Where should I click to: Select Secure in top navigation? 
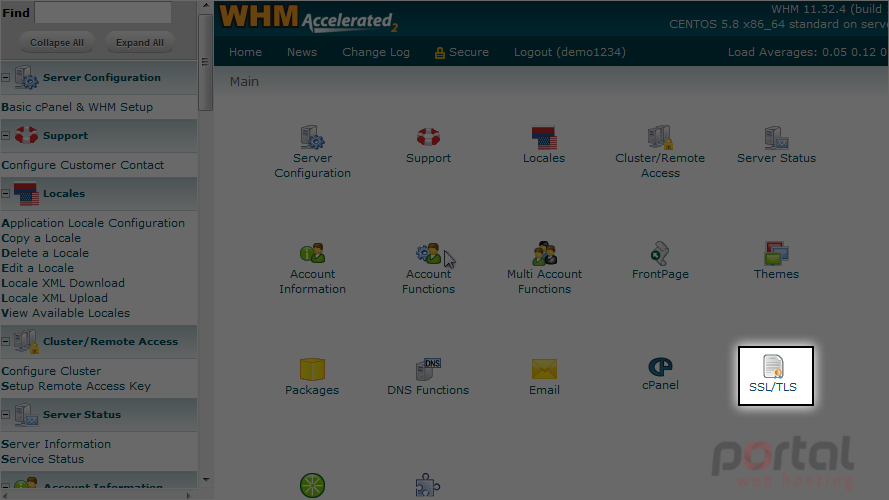[x=468, y=52]
